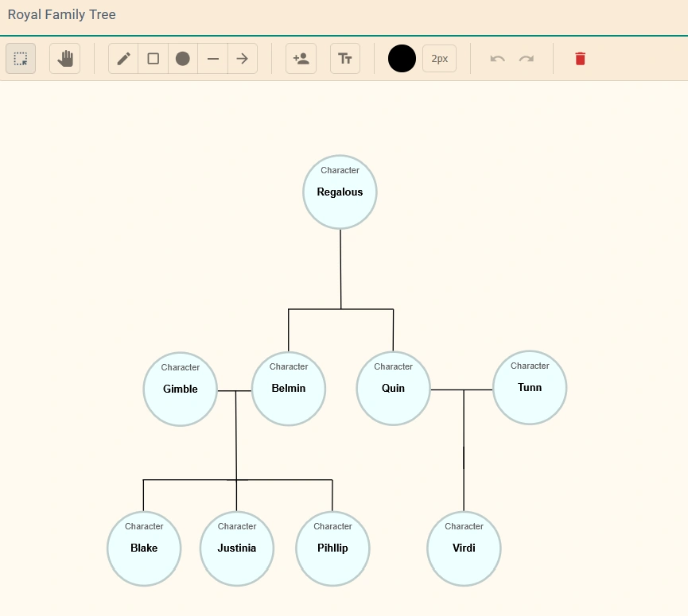The width and height of the screenshot is (688, 616).
Task: Select the arrow connector tool
Action: point(243,59)
